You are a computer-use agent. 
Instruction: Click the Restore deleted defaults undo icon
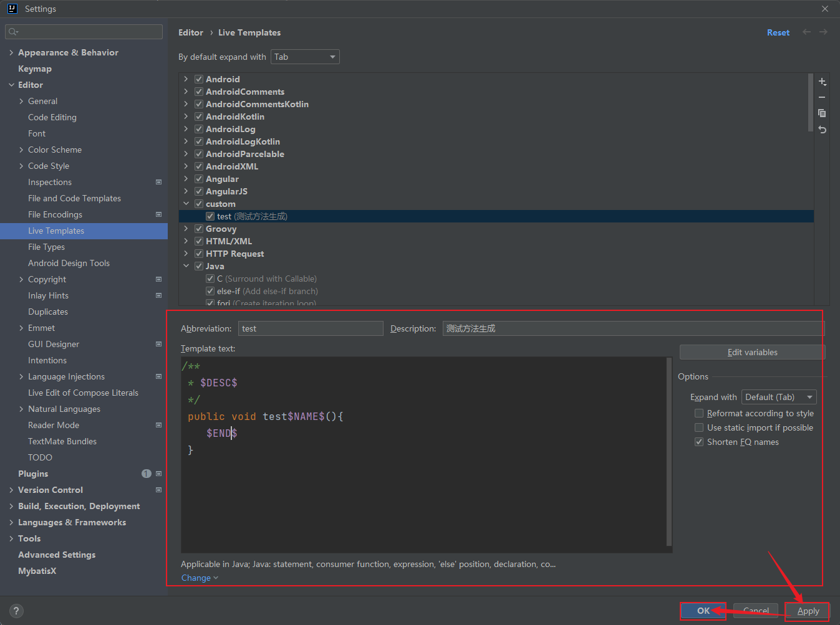tap(822, 129)
